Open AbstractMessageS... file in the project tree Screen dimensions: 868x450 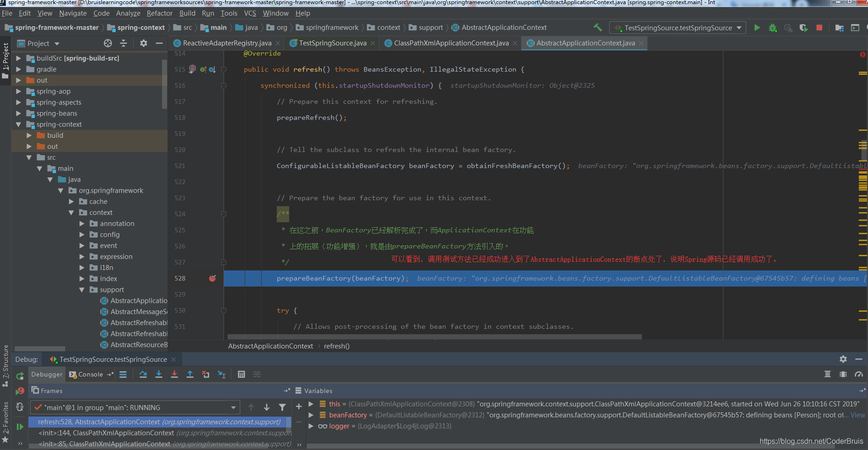[133, 312]
